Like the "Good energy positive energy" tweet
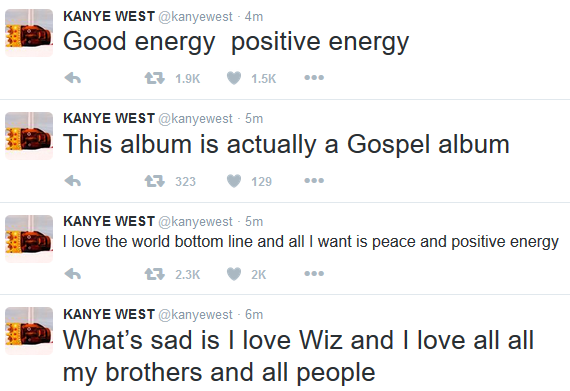This screenshot has width=570, height=391. [234, 78]
